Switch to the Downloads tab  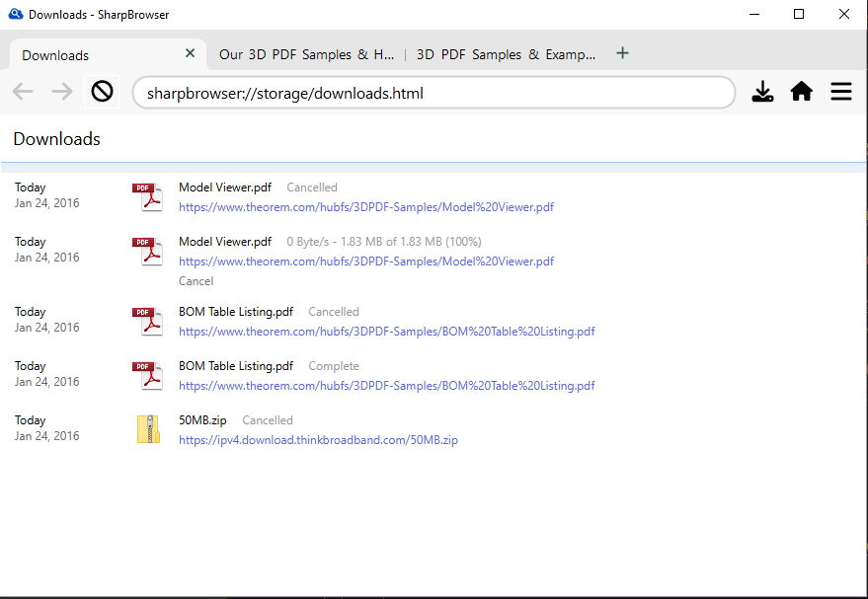(x=108, y=54)
